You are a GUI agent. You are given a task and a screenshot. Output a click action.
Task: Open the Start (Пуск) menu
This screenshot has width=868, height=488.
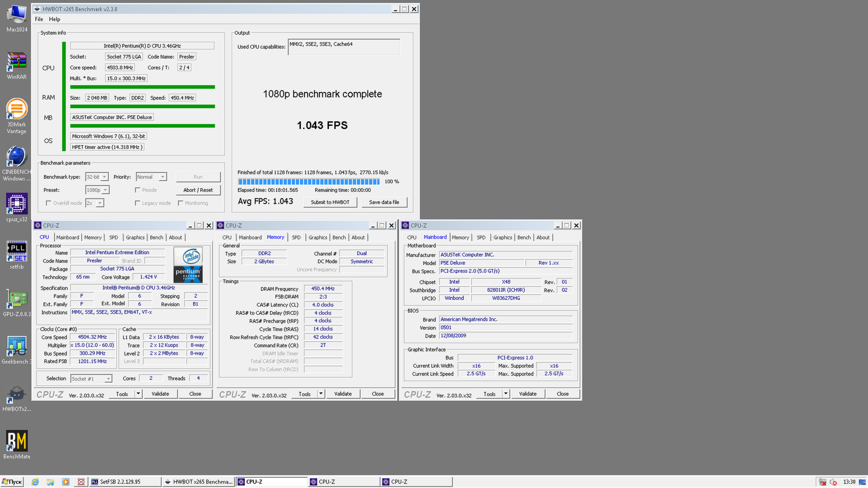[12, 482]
